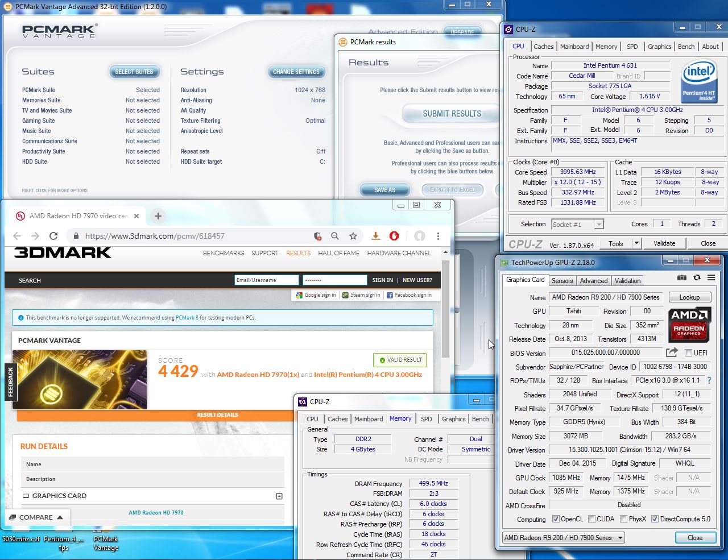Click the AMD Radeon Graphics logo in GPU-Z
The height and width of the screenshot is (560, 728).
click(x=689, y=325)
